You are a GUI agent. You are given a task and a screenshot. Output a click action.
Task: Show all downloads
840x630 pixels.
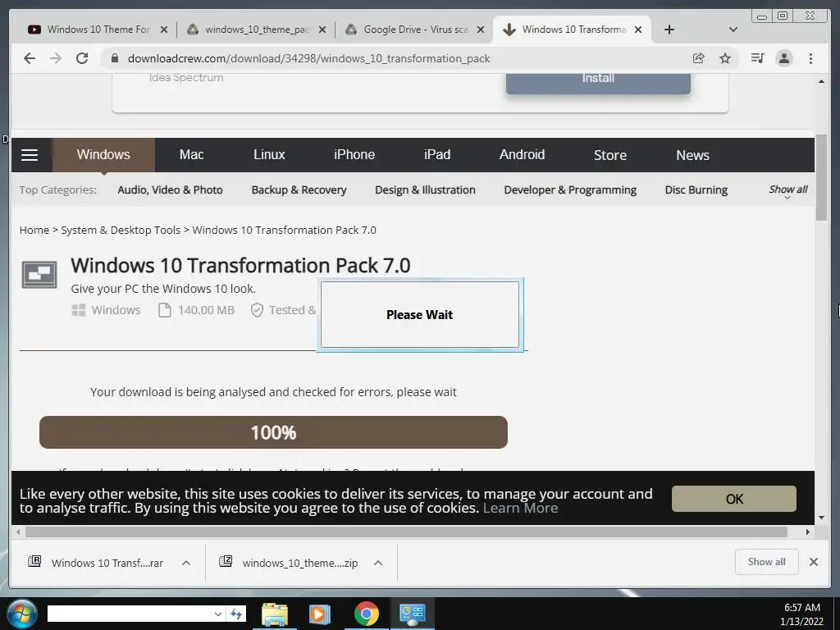click(767, 562)
